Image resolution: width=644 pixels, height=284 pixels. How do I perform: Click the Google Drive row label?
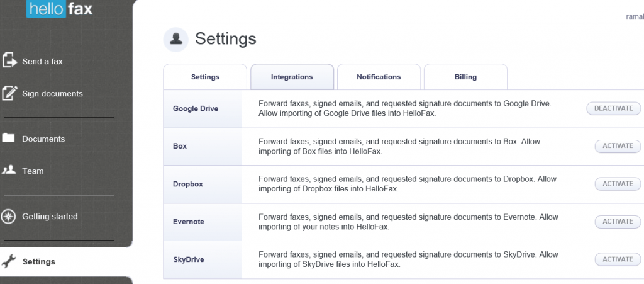(196, 108)
